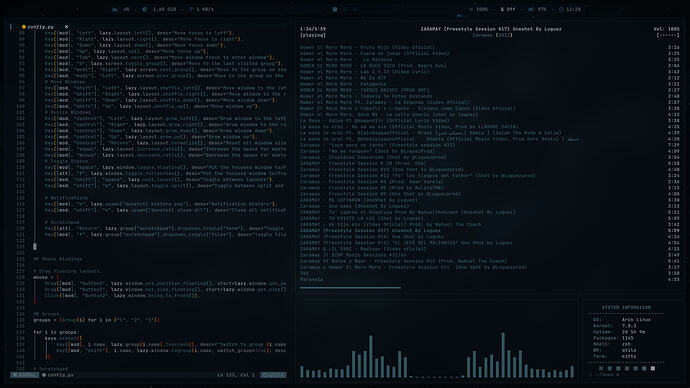
Task: Click the orange file icon on config.py tab
Action: pos(24,27)
